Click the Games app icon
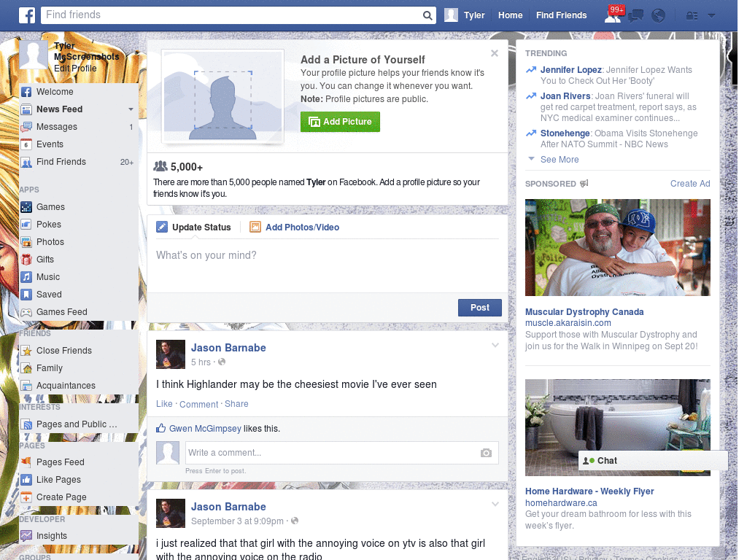Screen dimensions: 747x560 27,207
